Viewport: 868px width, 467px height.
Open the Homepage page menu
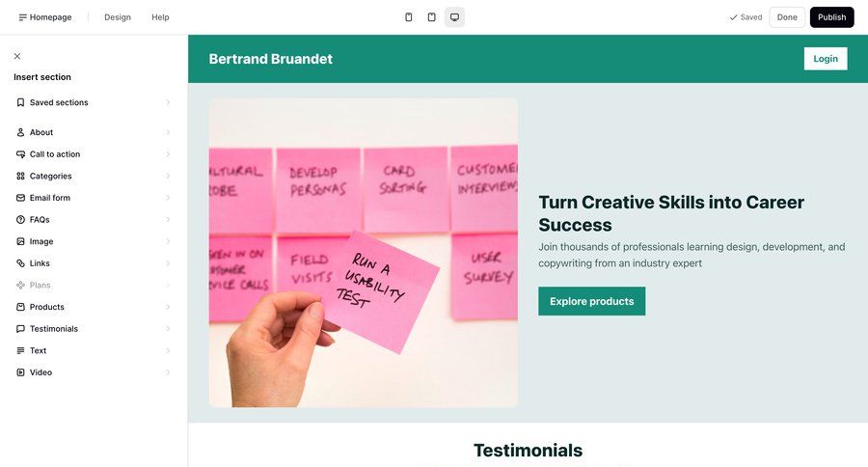[x=44, y=17]
